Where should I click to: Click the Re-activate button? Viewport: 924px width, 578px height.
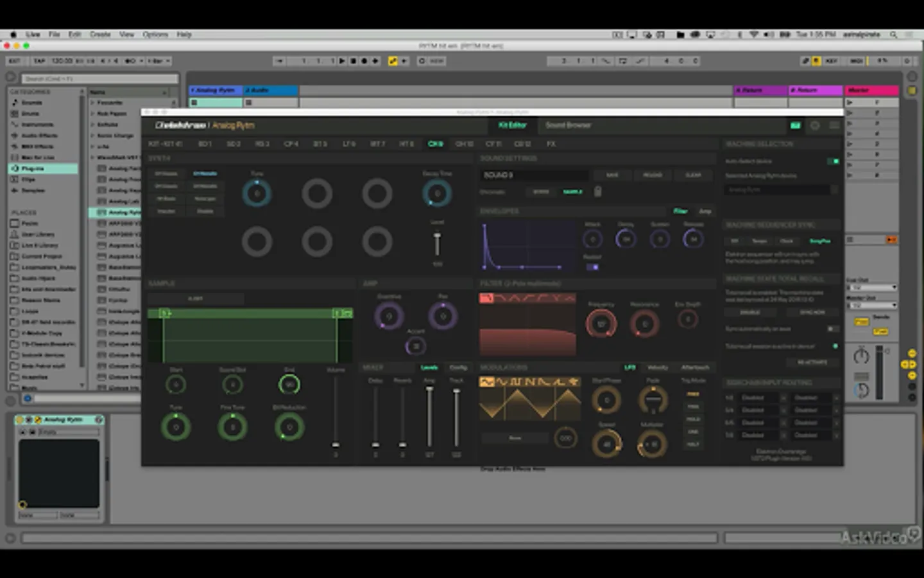tap(812, 362)
